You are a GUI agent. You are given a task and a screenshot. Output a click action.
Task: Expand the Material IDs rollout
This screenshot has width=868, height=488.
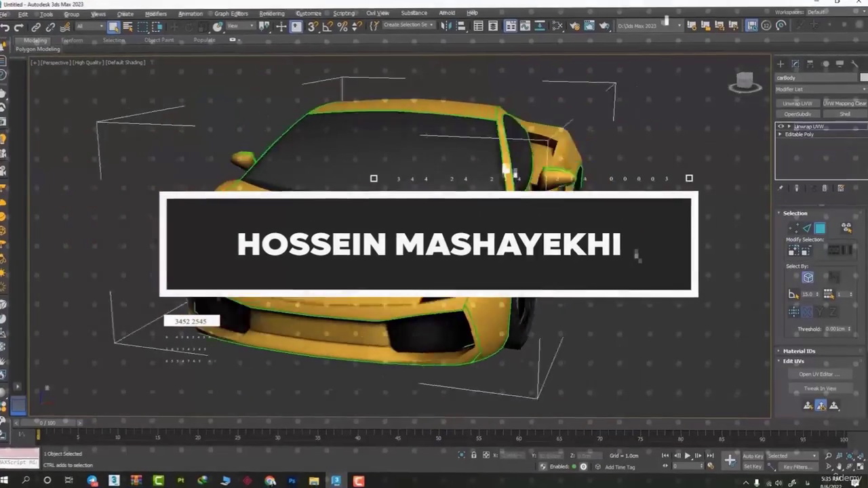799,351
